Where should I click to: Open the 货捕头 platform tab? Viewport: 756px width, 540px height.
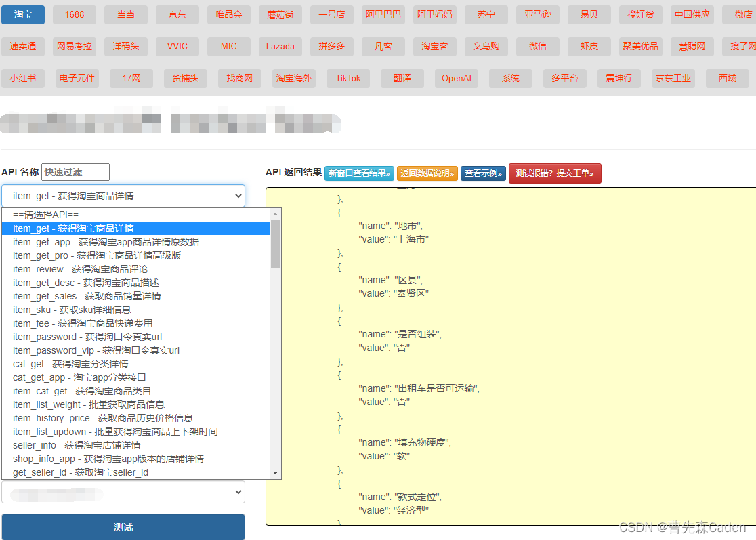click(x=186, y=78)
